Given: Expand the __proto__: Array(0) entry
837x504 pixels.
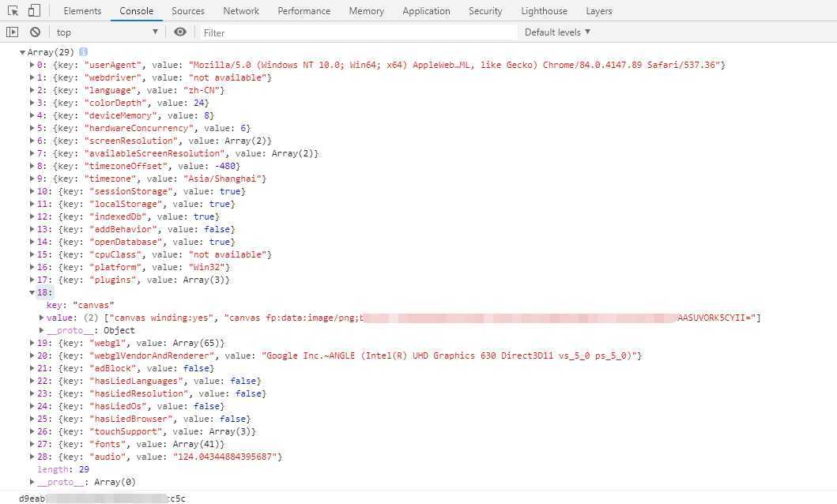Looking at the screenshot, I should coord(32,482).
